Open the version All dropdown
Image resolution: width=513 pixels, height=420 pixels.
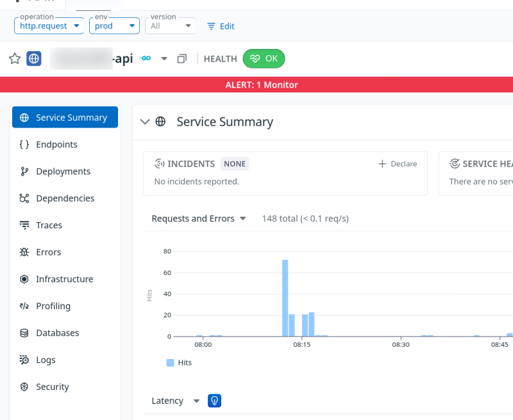coord(170,26)
